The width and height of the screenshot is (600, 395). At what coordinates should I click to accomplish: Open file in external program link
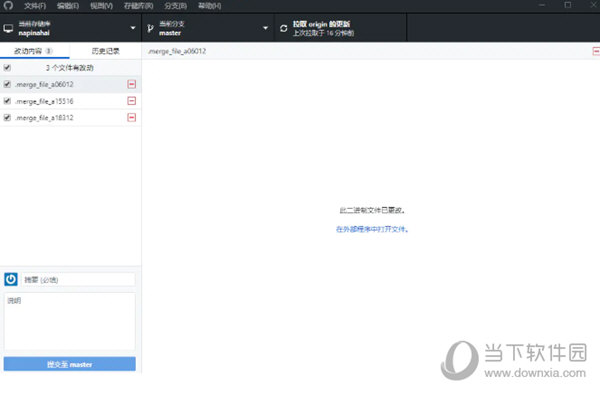[372, 229]
